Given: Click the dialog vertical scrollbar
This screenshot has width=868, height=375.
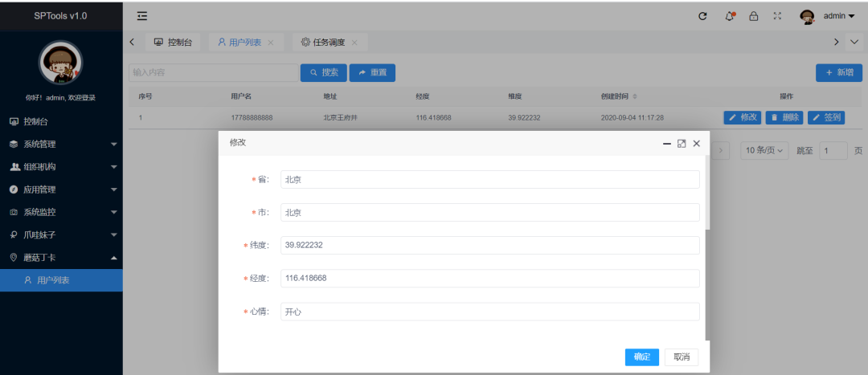Looking at the screenshot, I should tap(707, 193).
